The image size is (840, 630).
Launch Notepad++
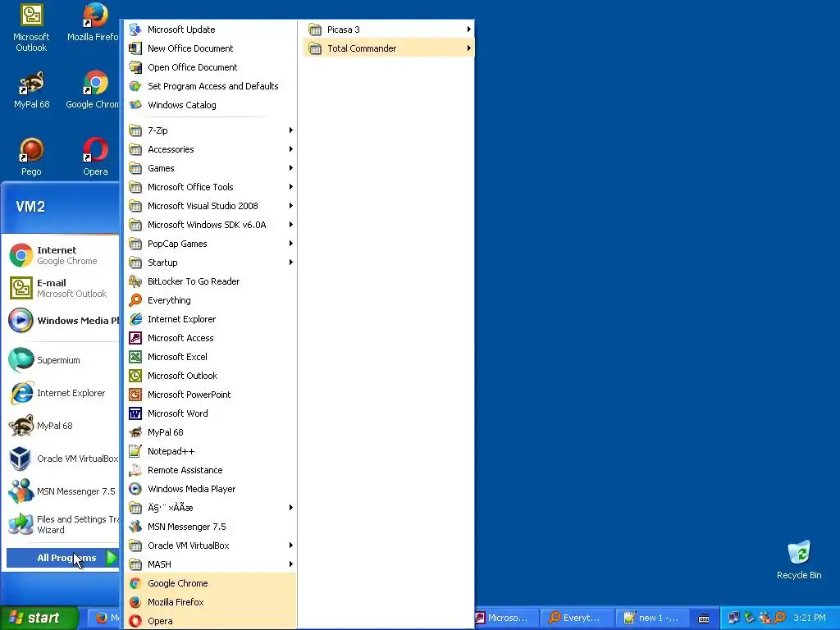(x=210, y=451)
